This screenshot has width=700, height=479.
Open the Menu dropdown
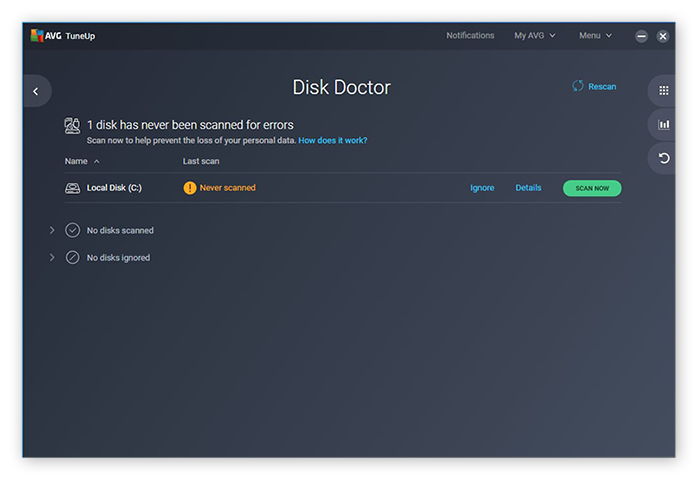pos(595,36)
